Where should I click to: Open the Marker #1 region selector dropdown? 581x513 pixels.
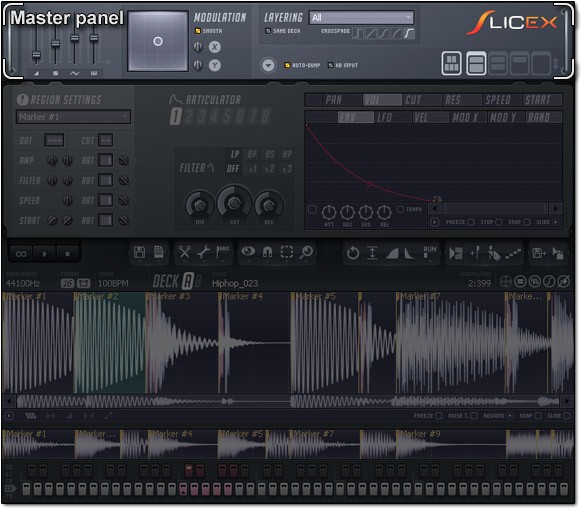click(73, 117)
